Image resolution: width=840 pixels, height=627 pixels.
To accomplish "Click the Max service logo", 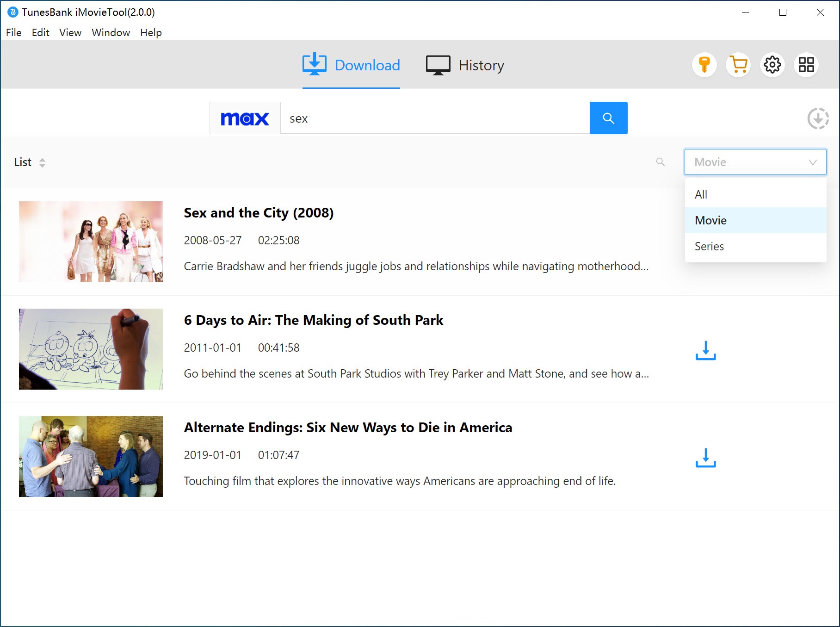I will click(x=245, y=118).
